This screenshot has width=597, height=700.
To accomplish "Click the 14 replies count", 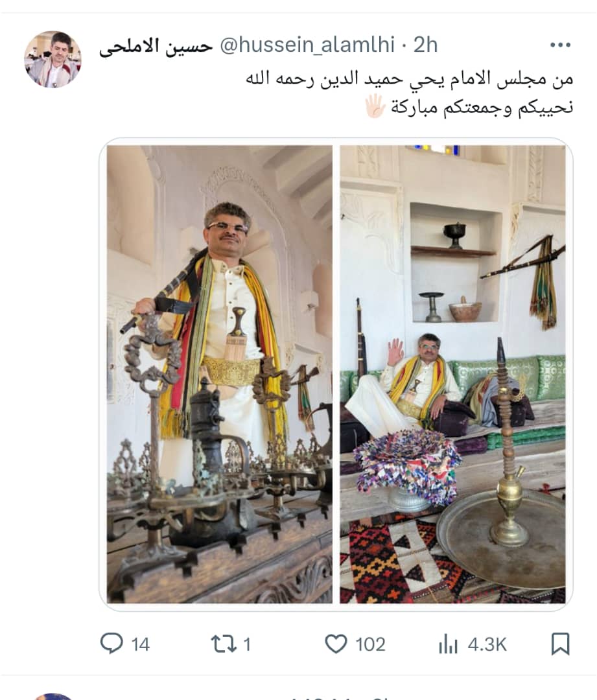I will [x=140, y=645].
